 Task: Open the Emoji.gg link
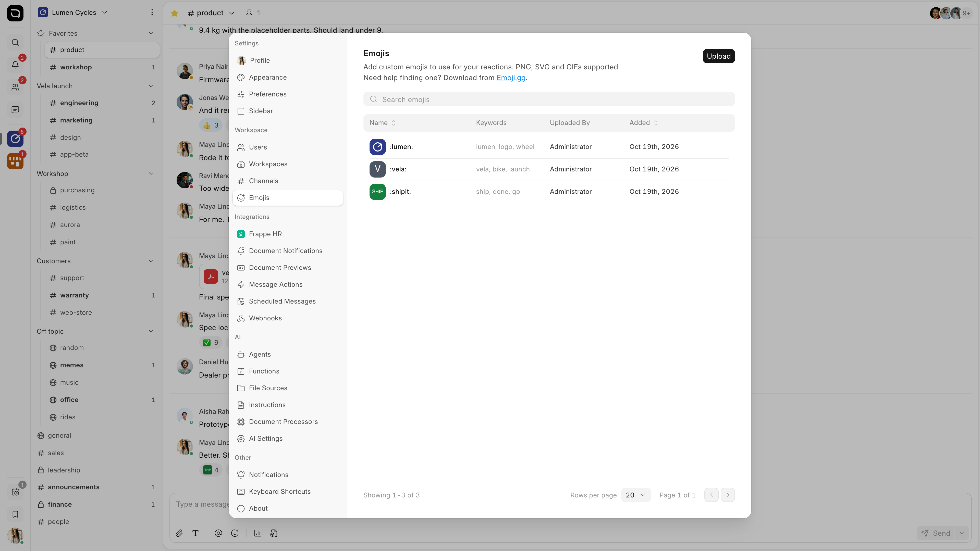click(x=511, y=78)
